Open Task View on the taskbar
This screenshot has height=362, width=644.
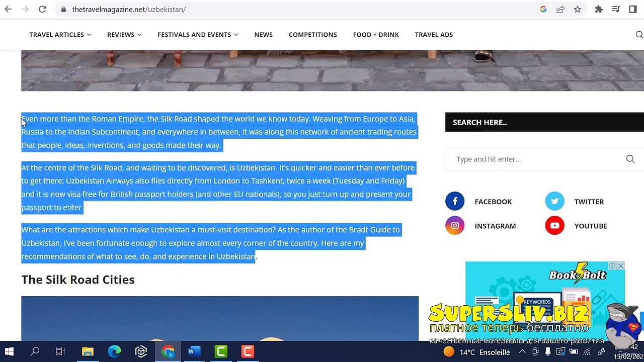tap(60, 351)
